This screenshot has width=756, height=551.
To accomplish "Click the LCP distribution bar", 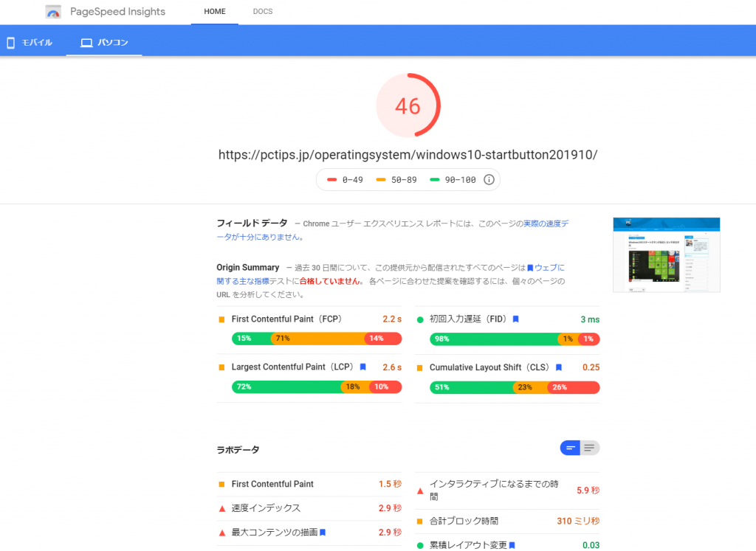I will pos(317,387).
